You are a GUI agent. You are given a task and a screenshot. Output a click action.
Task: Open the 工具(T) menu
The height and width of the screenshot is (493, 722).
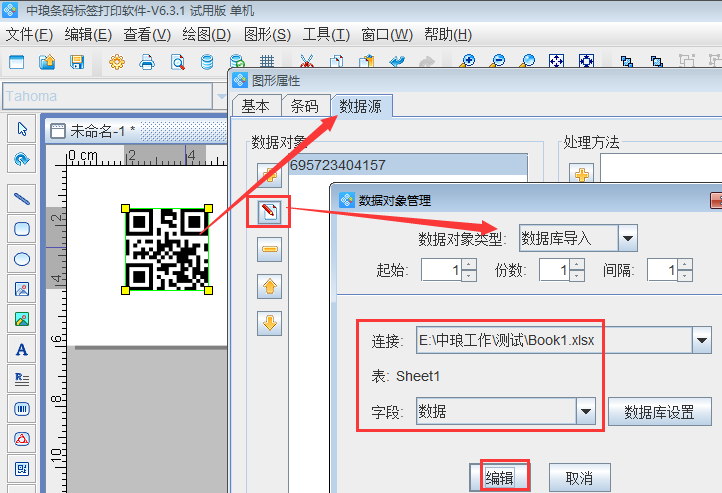pos(326,34)
